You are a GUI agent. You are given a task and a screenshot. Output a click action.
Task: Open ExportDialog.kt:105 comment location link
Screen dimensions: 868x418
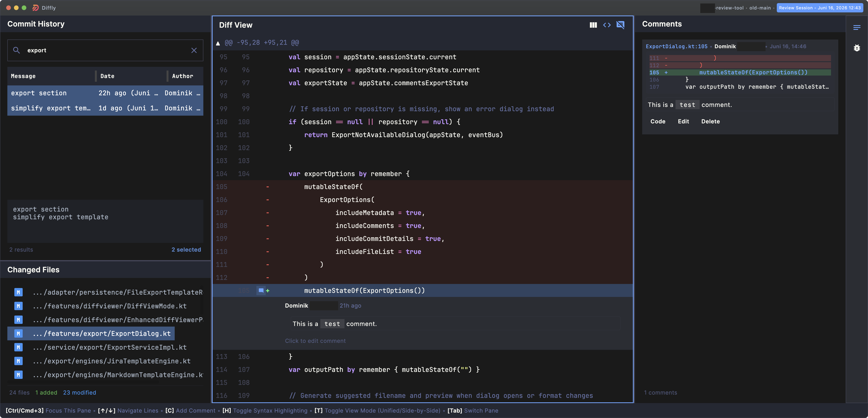[677, 46]
